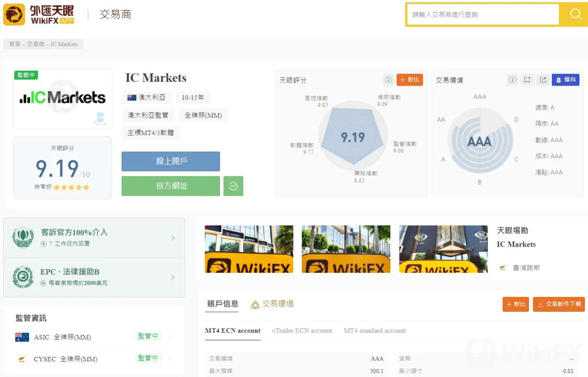Switch to the 交易環境 tab below photos
Viewport: 588px width, 377px height.
[x=272, y=304]
